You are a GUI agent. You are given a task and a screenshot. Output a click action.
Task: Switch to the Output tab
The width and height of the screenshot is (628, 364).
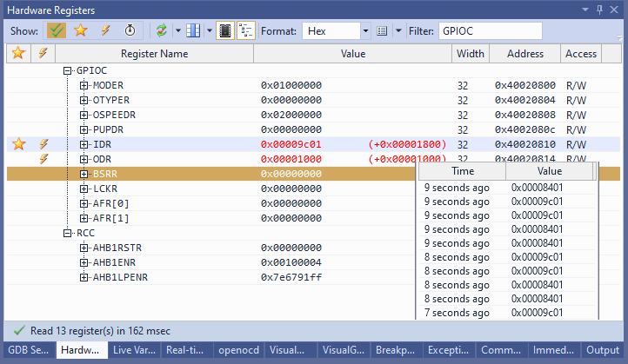click(603, 350)
